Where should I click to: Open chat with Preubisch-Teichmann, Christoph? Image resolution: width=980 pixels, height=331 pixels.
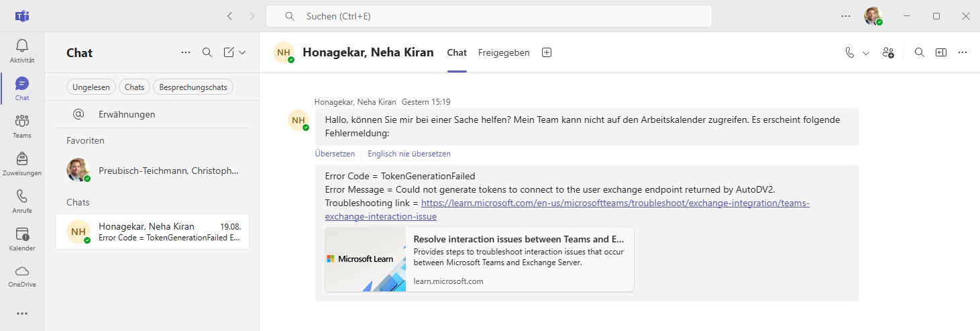pyautogui.click(x=152, y=171)
